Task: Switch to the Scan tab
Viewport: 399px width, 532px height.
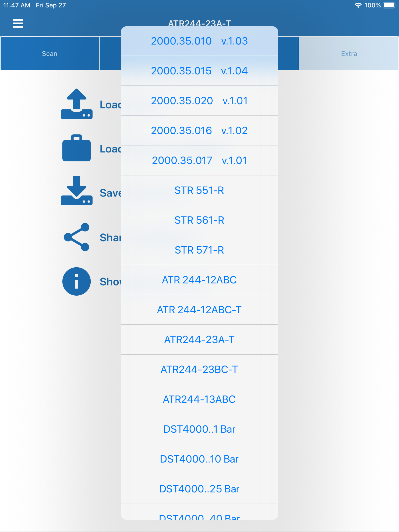Action: pos(50,53)
